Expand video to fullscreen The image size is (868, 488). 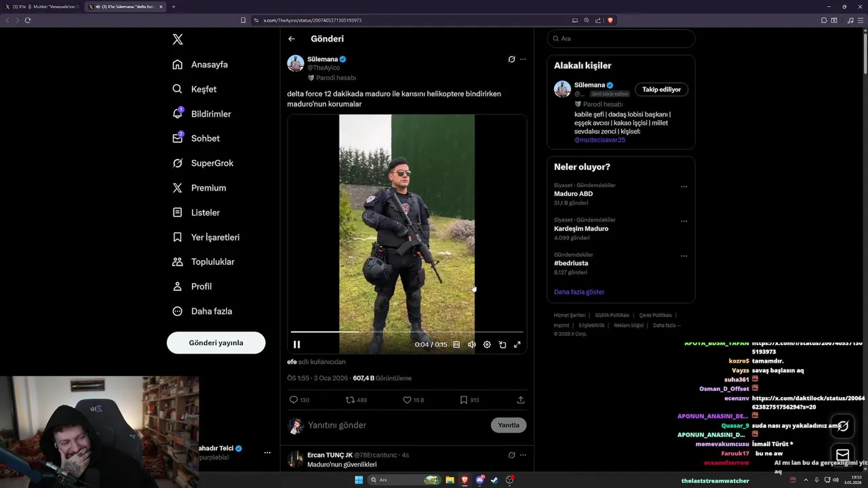point(517,344)
